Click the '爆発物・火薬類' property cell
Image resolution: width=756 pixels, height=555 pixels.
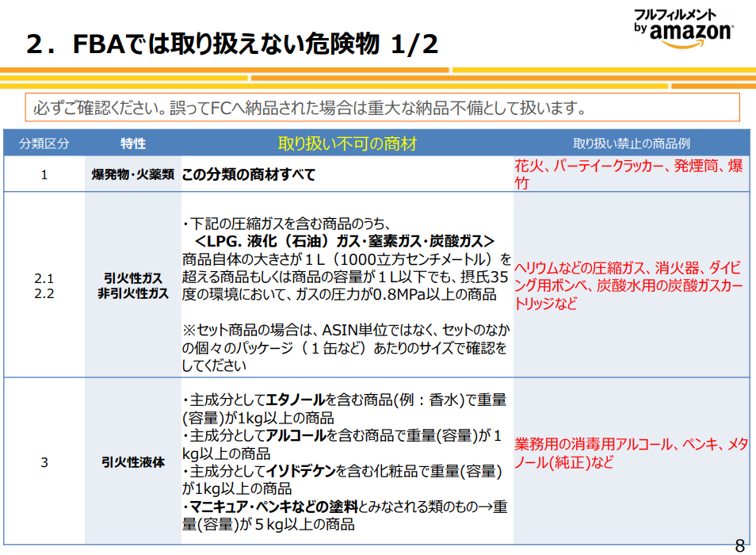[133, 174]
